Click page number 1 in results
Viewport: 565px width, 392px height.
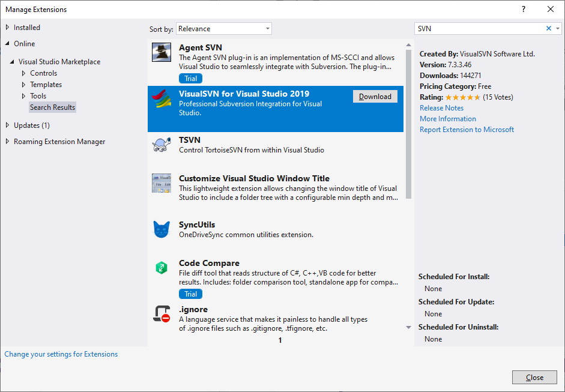tap(280, 340)
